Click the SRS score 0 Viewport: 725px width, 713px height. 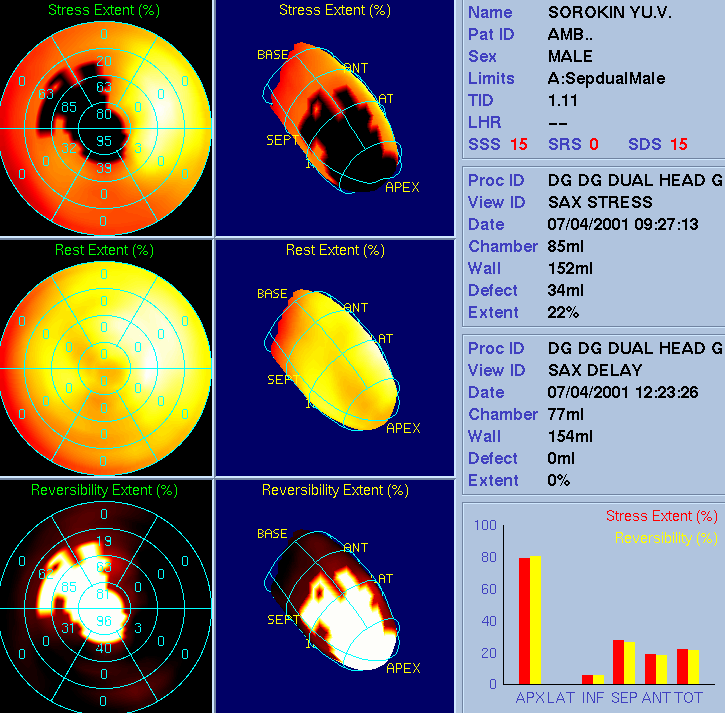(594, 144)
